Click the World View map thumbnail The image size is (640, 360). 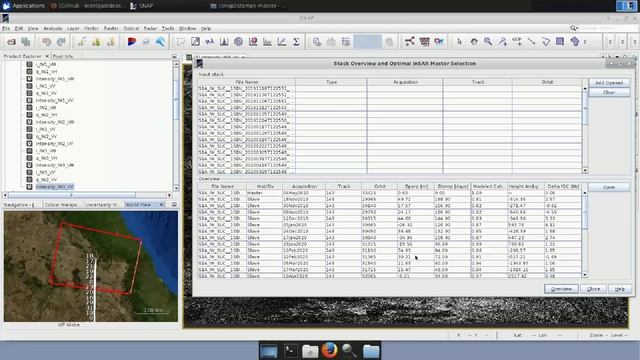click(91, 266)
